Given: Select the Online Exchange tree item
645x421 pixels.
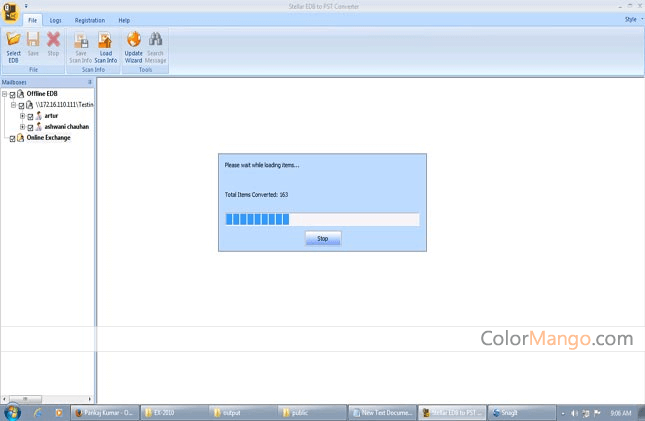Looking at the screenshot, I should point(49,138).
